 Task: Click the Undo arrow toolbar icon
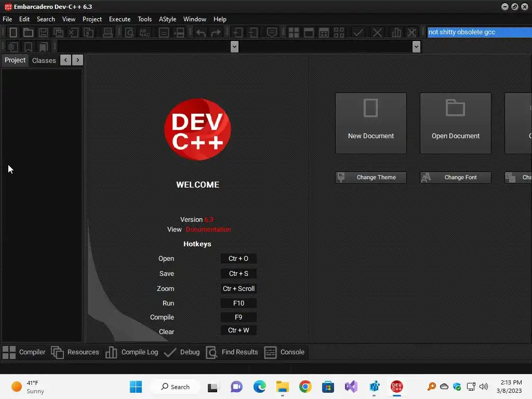(201, 33)
